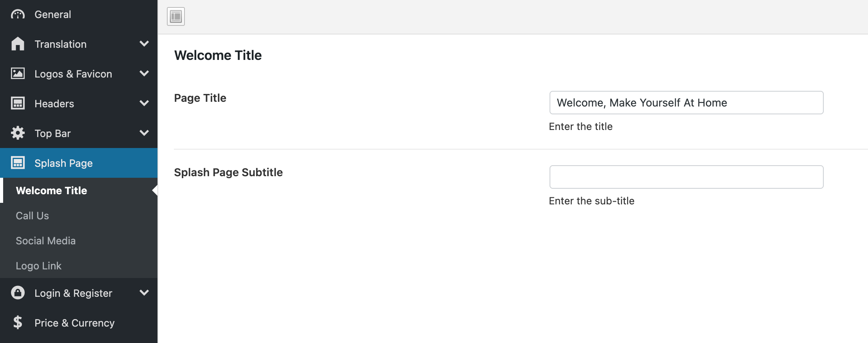Focus the Splash Page Subtitle input field

point(686,177)
